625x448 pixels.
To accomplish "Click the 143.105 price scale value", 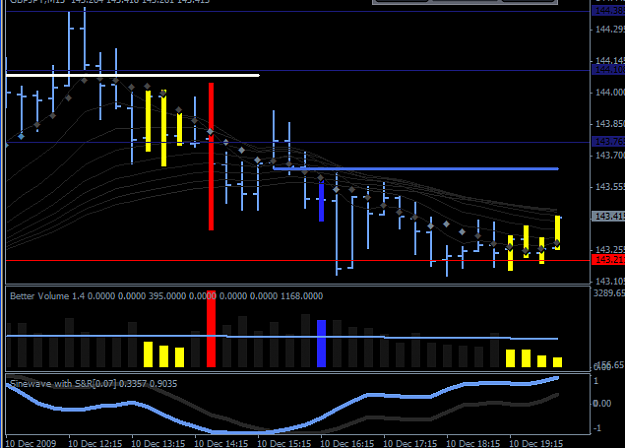I will [x=610, y=281].
